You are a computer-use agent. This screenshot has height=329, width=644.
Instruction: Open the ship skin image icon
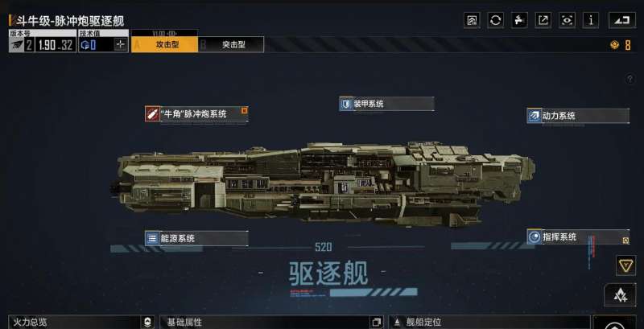tap(472, 20)
